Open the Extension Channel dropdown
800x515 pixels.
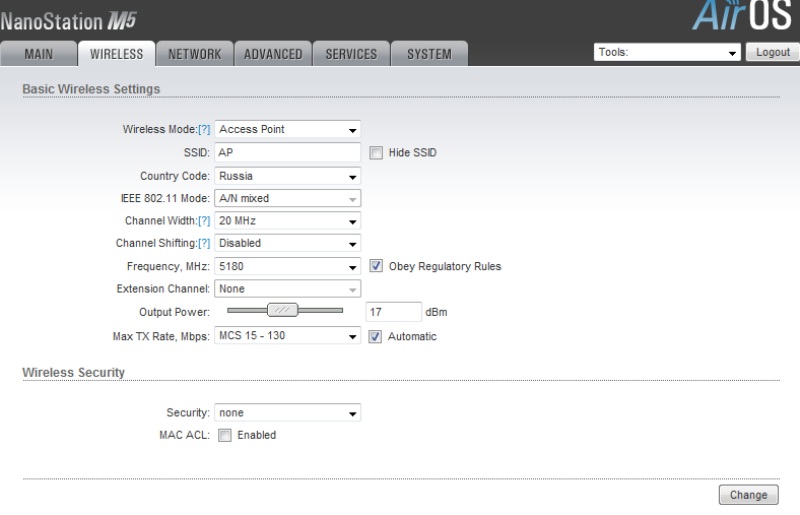pos(287,289)
